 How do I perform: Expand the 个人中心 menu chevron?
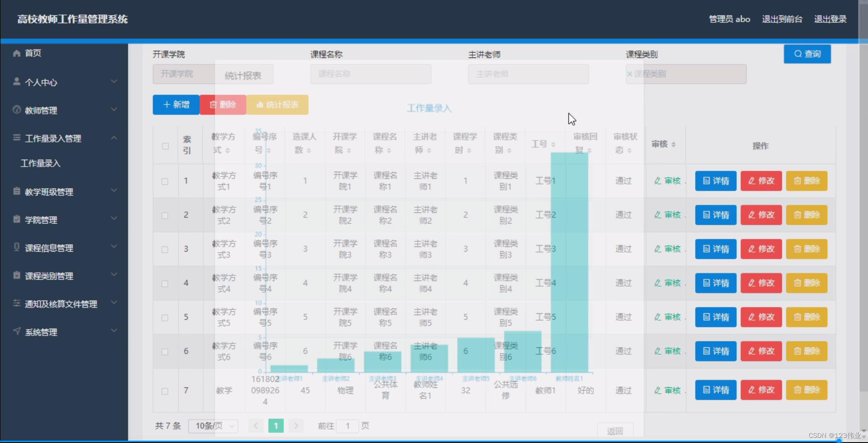point(114,81)
